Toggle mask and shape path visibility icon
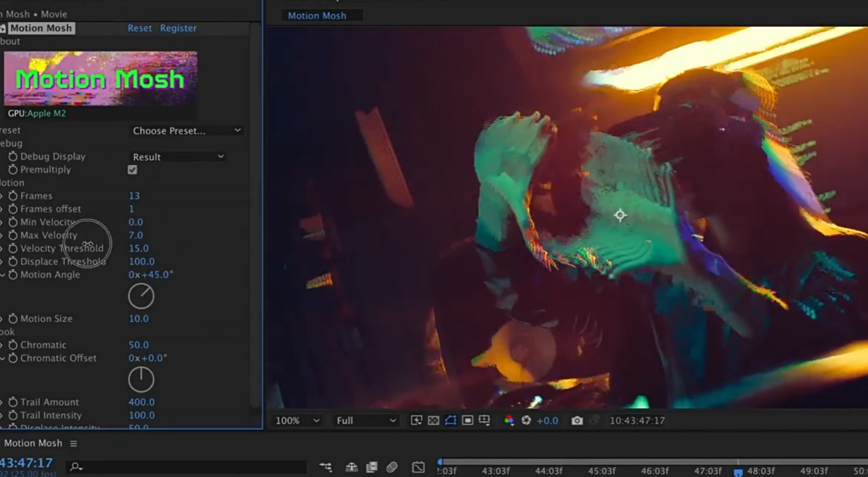The height and width of the screenshot is (477, 868). point(450,420)
